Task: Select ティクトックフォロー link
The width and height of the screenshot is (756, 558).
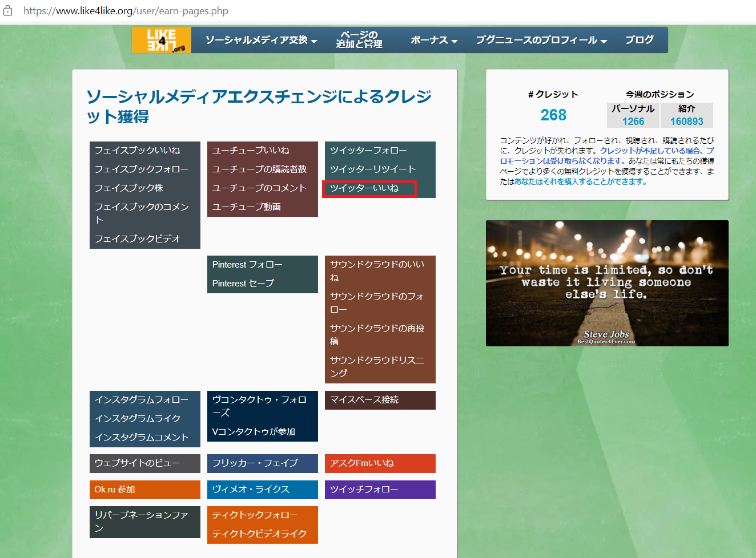Action: click(255, 515)
